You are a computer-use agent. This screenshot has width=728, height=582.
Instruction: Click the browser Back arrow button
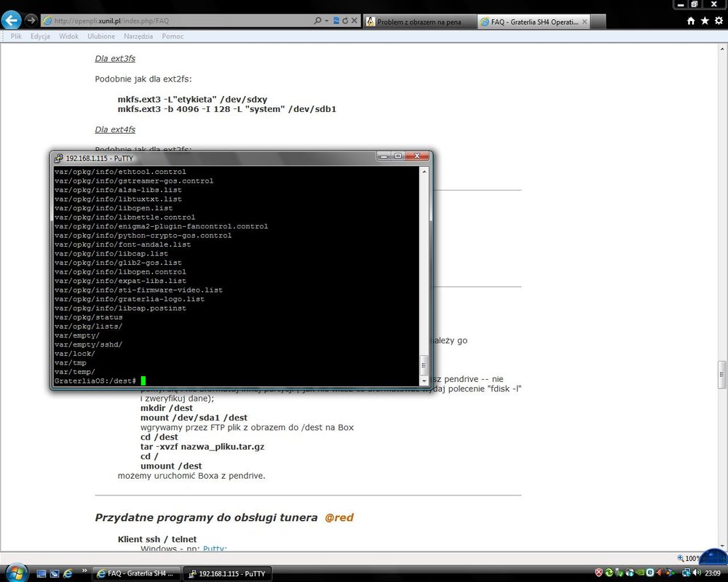[12, 20]
